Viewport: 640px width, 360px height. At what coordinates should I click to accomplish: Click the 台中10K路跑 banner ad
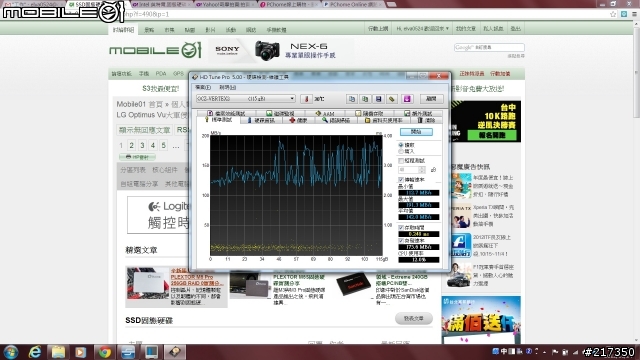(486, 121)
